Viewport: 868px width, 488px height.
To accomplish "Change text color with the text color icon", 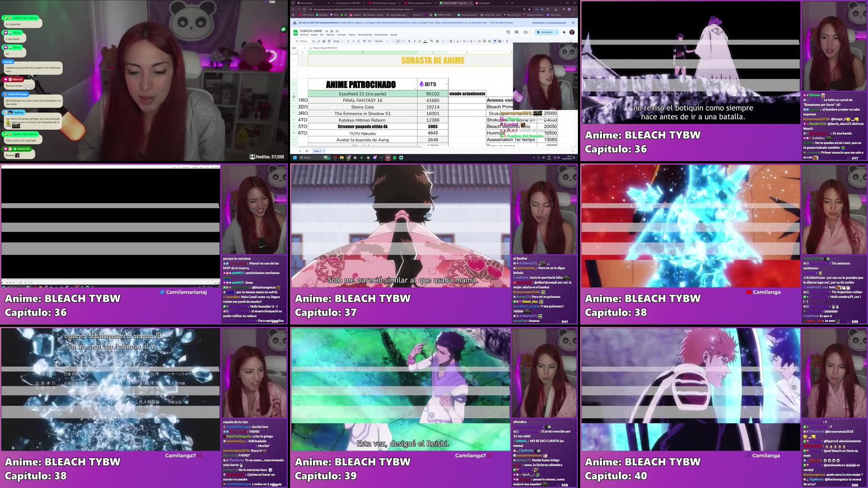I will tap(425, 41).
